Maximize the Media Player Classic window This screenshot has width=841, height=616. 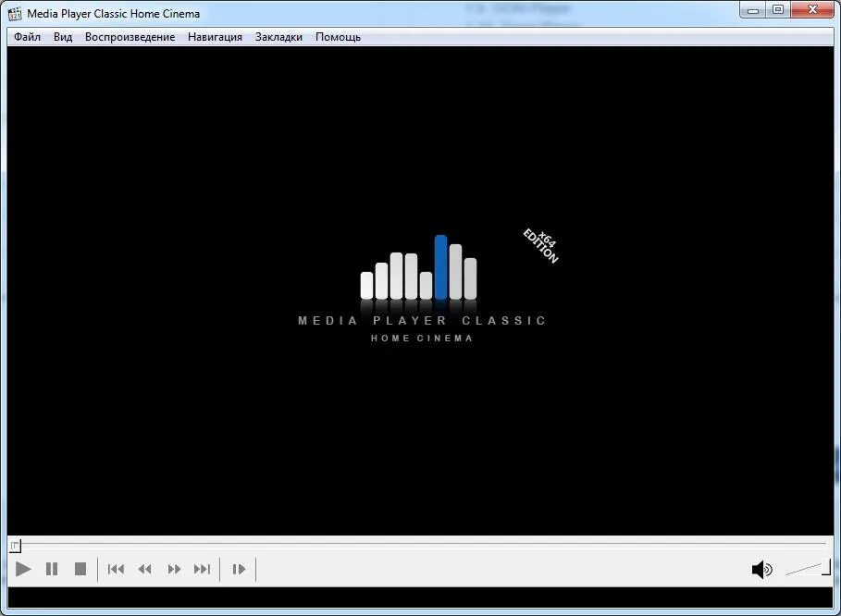pyautogui.click(x=778, y=9)
